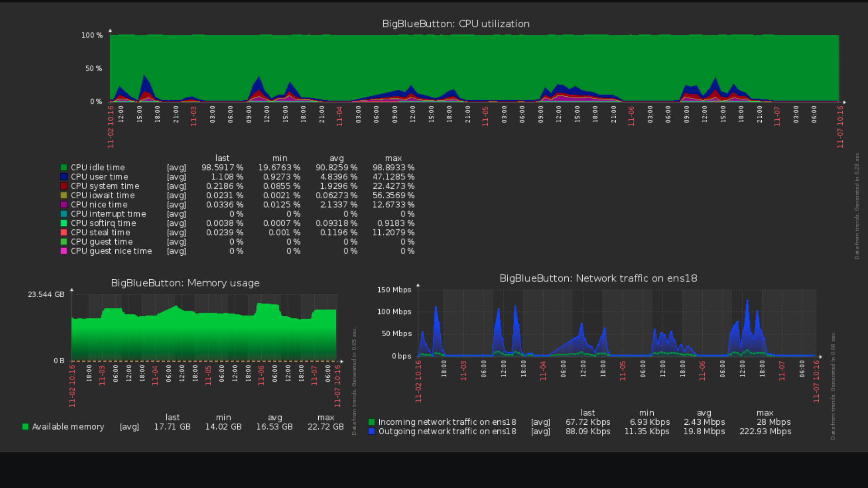Click the Network traffic on ens18 title
This screenshot has height=488, width=868.
(598, 278)
